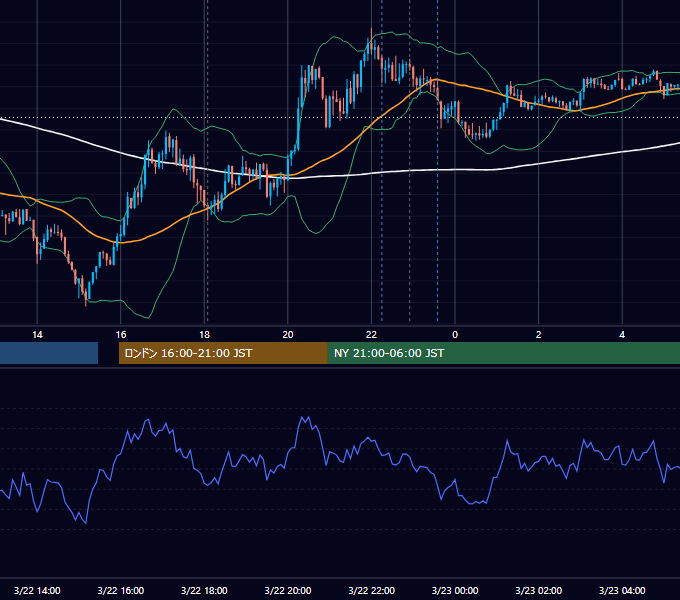Image resolution: width=680 pixels, height=600 pixels.
Task: Click the 14 hour axis label
Action: 37,335
